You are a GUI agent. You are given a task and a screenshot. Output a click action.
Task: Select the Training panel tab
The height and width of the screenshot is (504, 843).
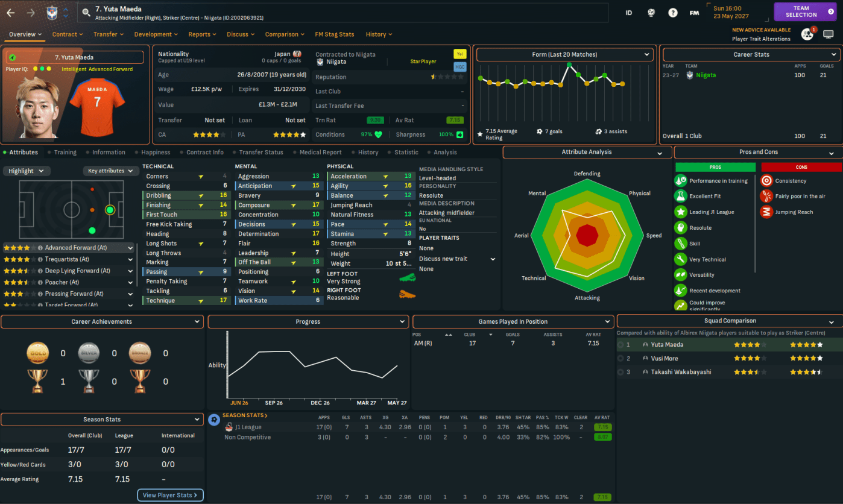tap(65, 153)
